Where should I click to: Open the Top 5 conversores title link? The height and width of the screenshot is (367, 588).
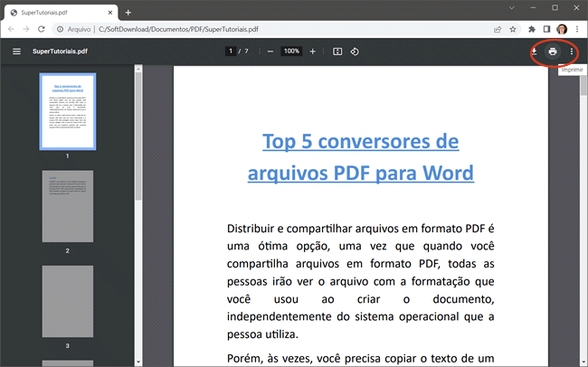click(x=360, y=156)
